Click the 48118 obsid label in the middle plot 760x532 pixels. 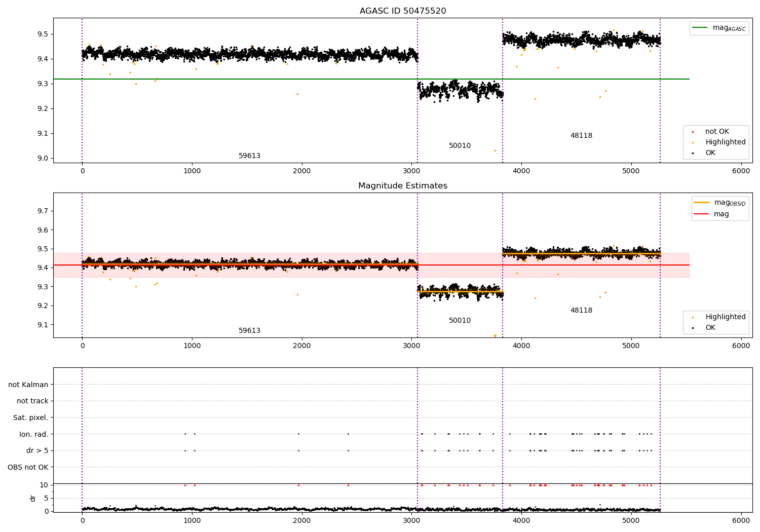[581, 311]
